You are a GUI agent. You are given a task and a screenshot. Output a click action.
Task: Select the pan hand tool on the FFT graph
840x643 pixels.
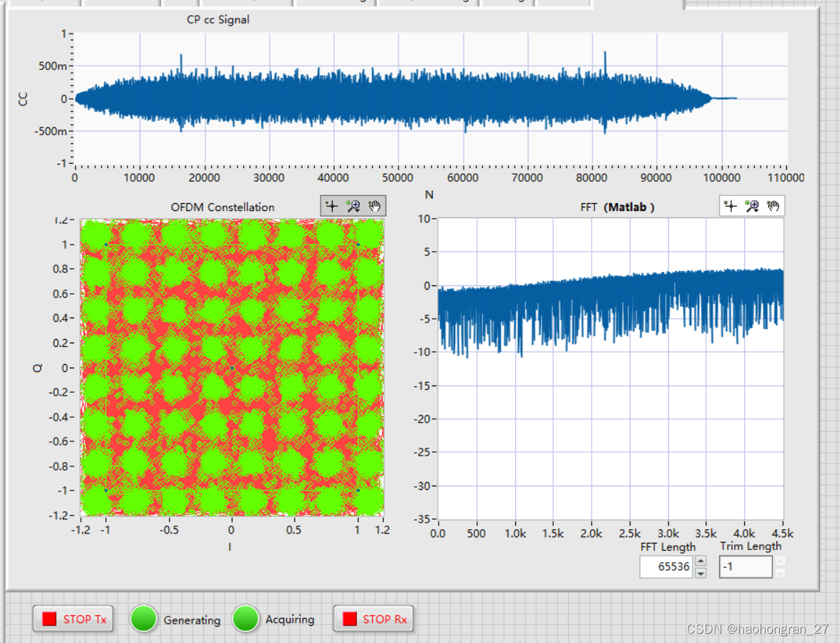point(773,206)
